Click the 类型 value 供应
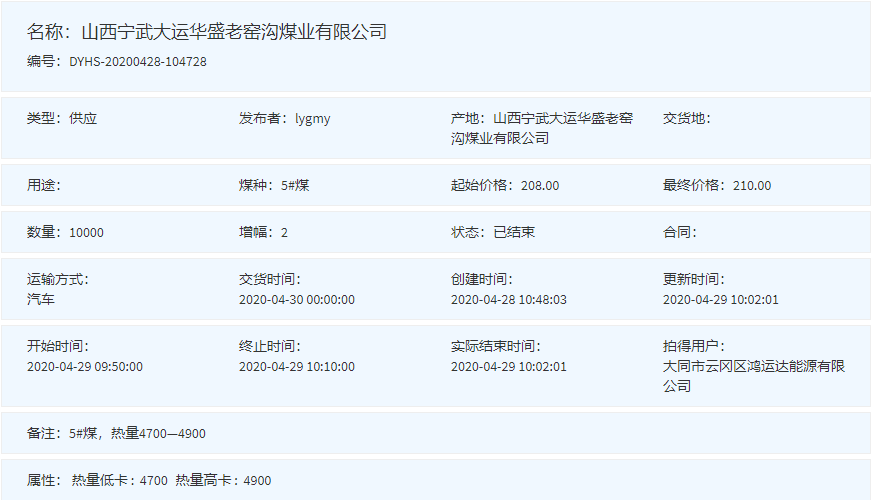The width and height of the screenshot is (871, 500). pyautogui.click(x=83, y=118)
